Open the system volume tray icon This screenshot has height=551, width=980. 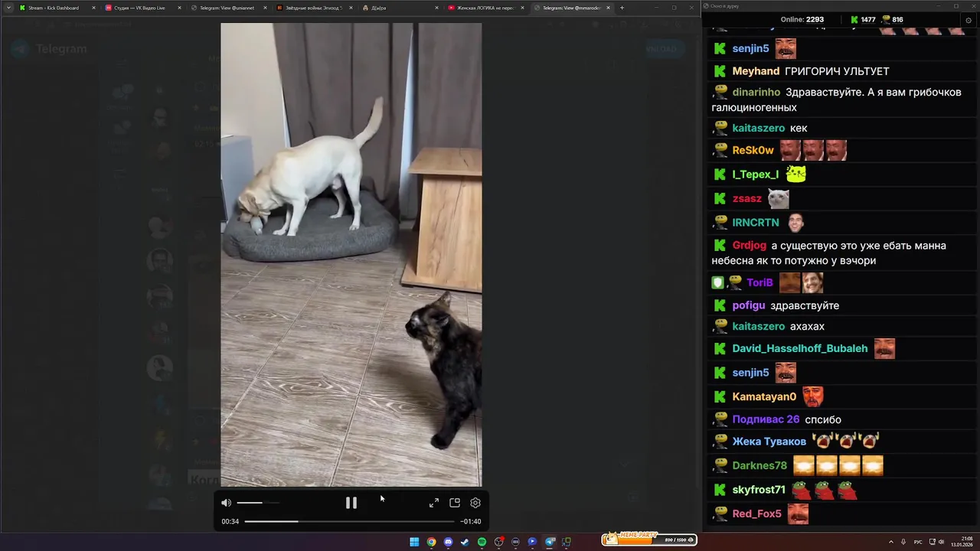[941, 542]
